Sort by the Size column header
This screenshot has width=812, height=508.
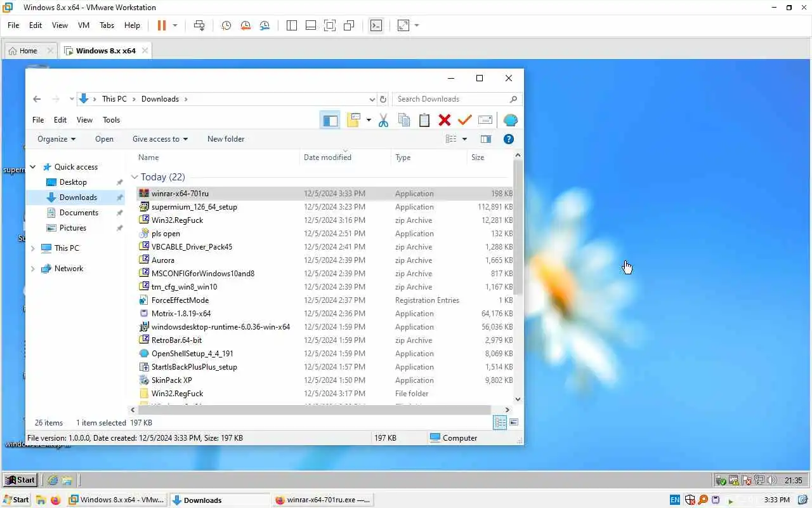pos(488,157)
